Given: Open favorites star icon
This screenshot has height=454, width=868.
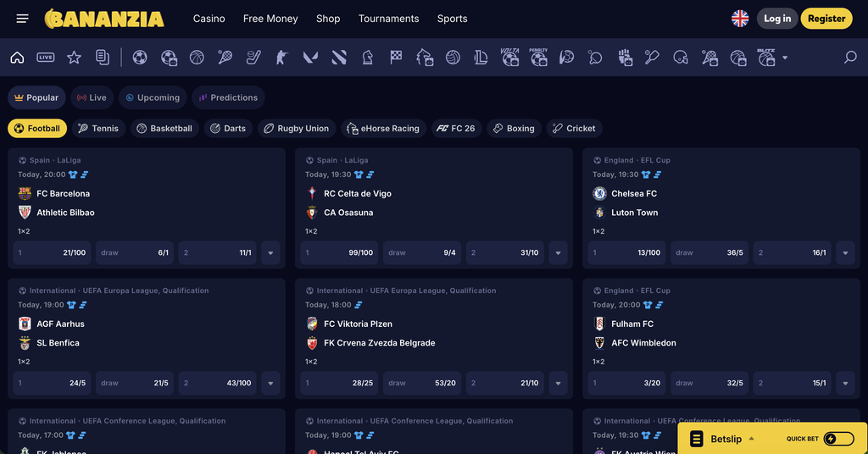Looking at the screenshot, I should click(74, 58).
